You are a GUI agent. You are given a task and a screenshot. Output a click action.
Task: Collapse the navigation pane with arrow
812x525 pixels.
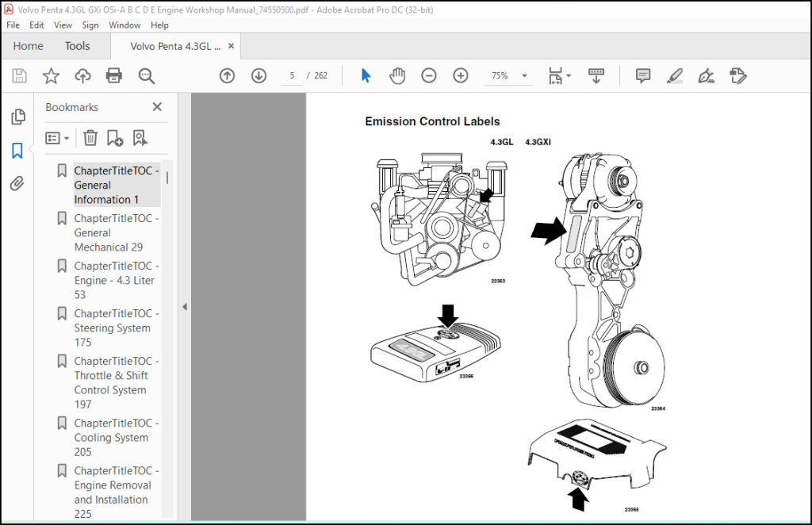click(184, 306)
